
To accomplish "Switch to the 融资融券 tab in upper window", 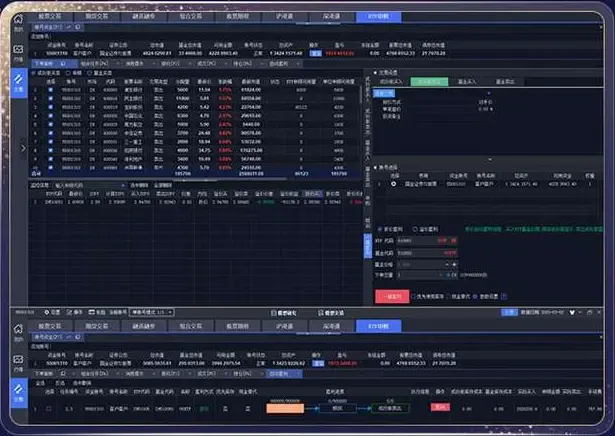I will (x=144, y=16).
